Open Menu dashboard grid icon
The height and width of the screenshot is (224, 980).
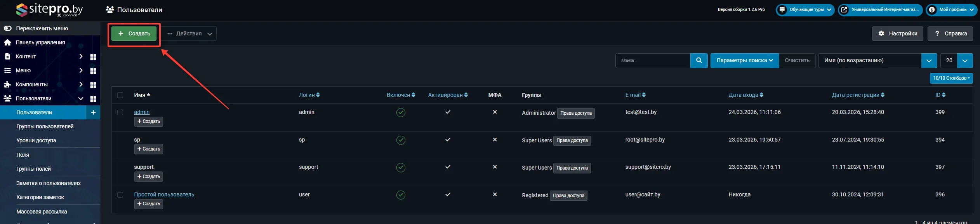point(93,71)
